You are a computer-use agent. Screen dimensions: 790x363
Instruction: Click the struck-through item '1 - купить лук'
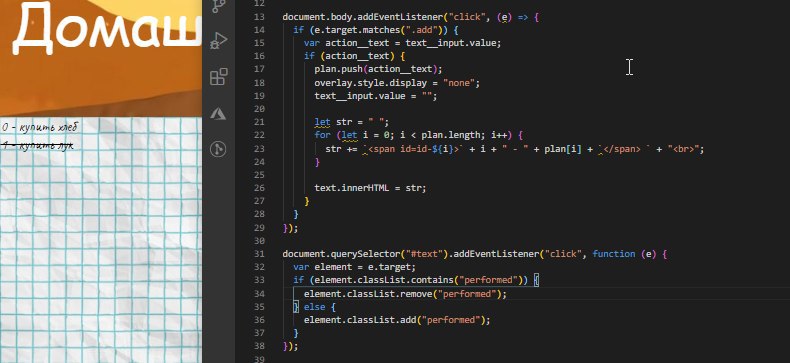[38, 146]
